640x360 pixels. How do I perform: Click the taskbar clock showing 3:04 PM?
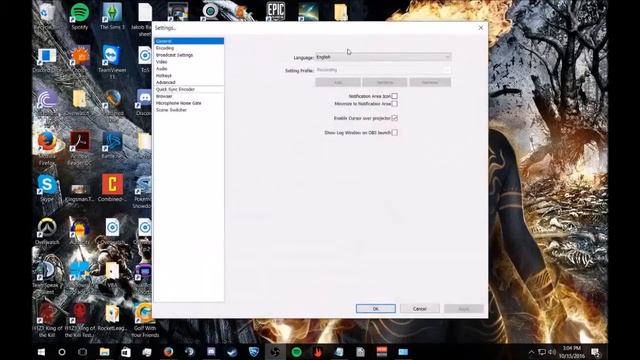coord(571,352)
